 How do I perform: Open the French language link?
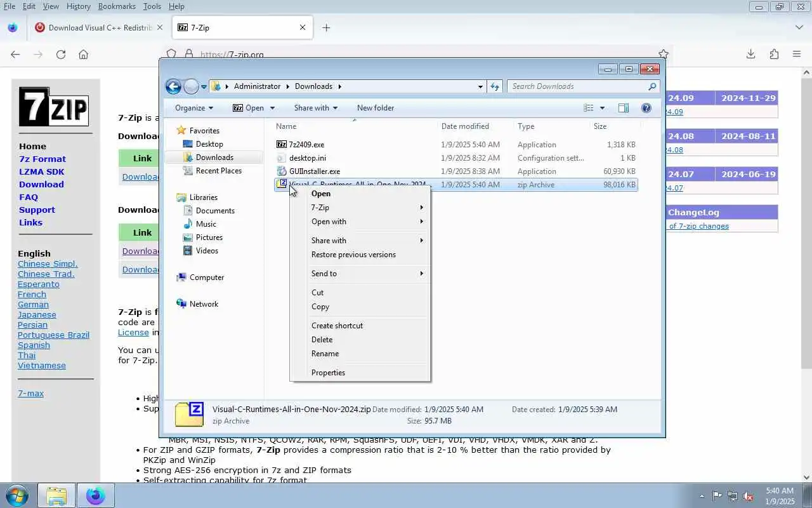click(32, 294)
